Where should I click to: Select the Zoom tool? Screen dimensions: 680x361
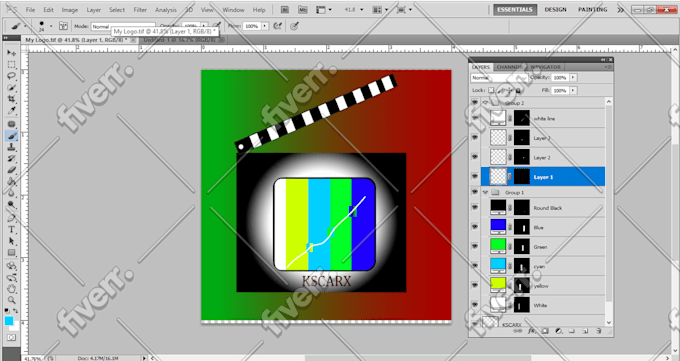(11, 300)
